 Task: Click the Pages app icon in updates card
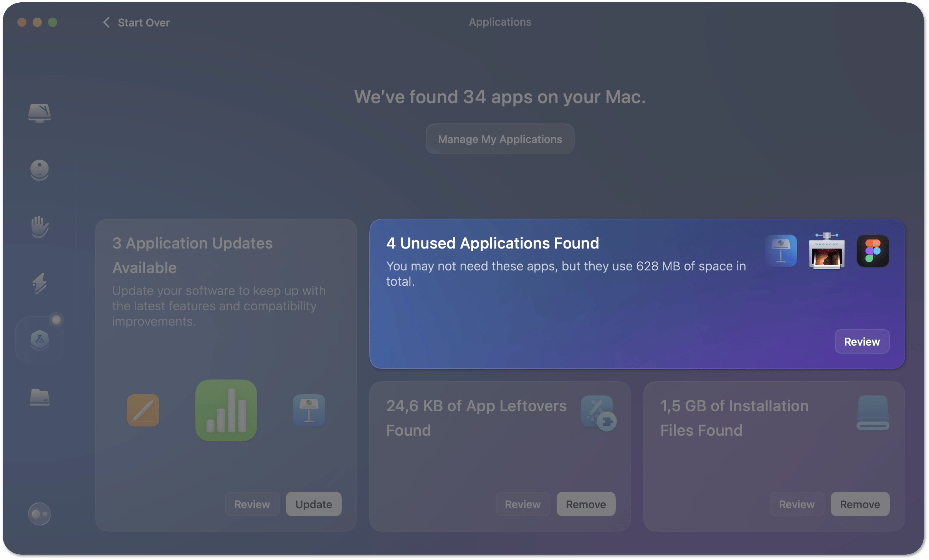pyautogui.click(x=143, y=410)
